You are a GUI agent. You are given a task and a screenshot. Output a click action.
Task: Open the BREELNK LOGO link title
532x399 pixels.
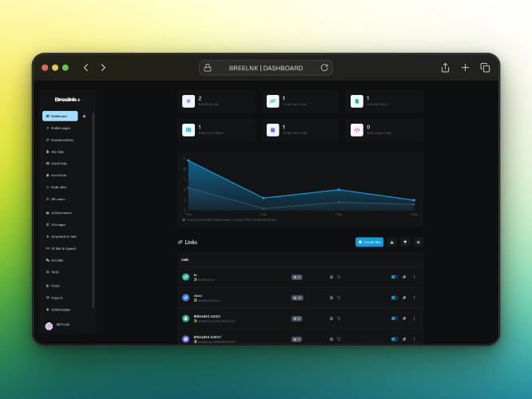coord(207,316)
